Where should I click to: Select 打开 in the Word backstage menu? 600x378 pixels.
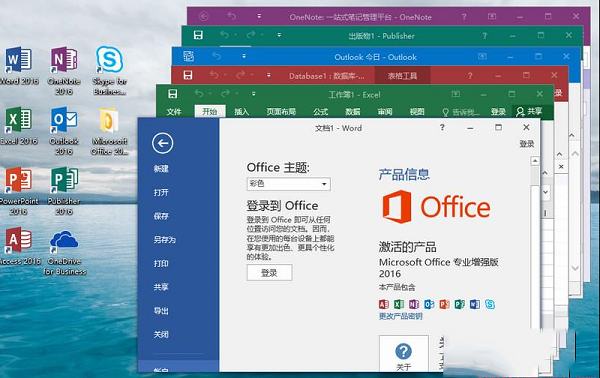(x=161, y=192)
